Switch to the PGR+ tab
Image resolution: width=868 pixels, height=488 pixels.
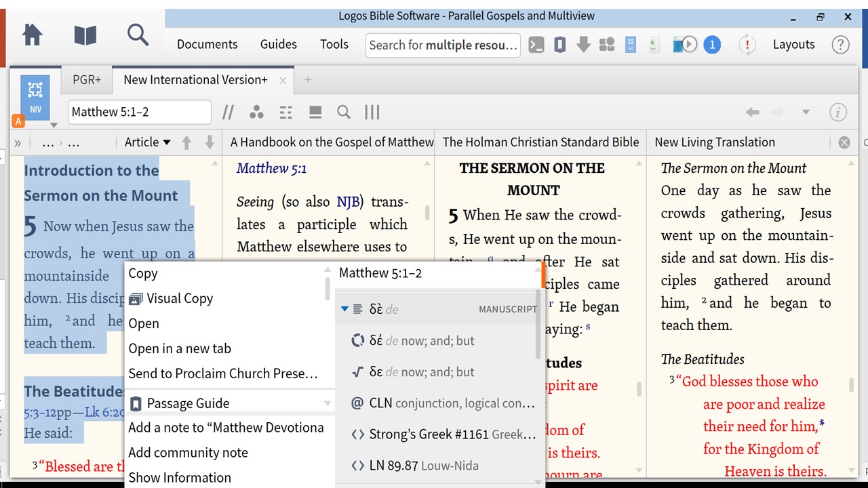pos(87,80)
